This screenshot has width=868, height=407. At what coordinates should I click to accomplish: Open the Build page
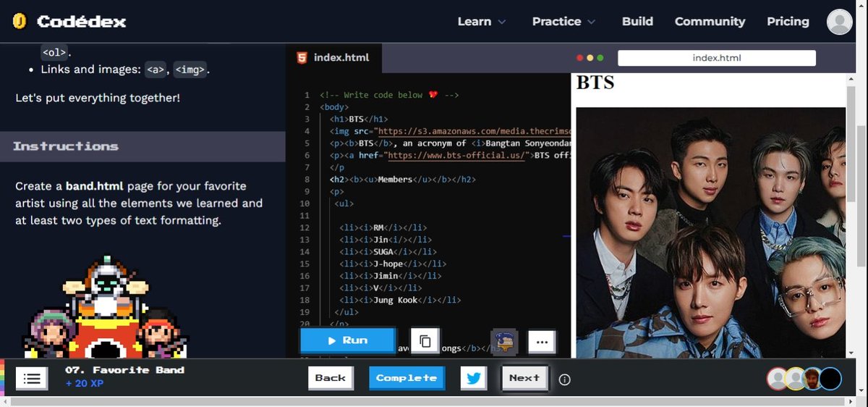click(637, 22)
